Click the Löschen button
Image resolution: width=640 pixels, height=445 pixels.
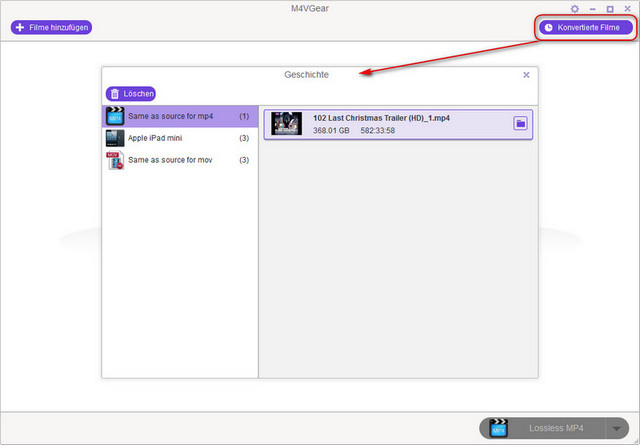pyautogui.click(x=131, y=93)
